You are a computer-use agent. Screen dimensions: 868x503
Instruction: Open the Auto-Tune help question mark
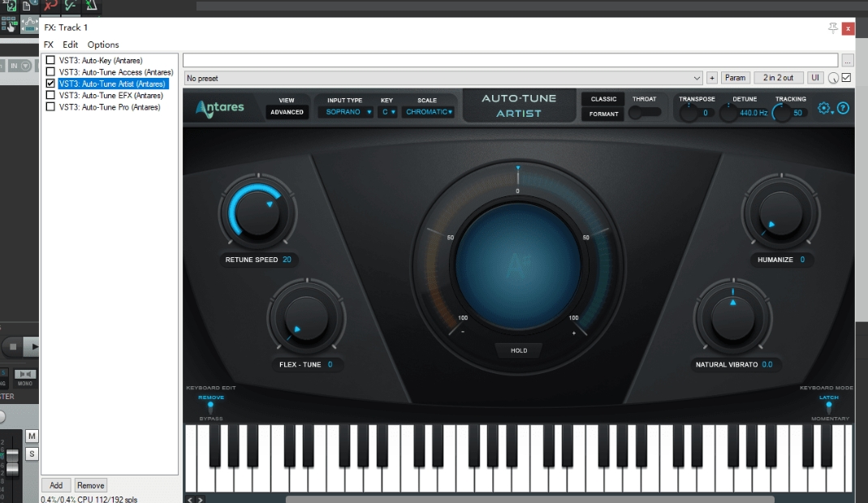[x=843, y=109]
